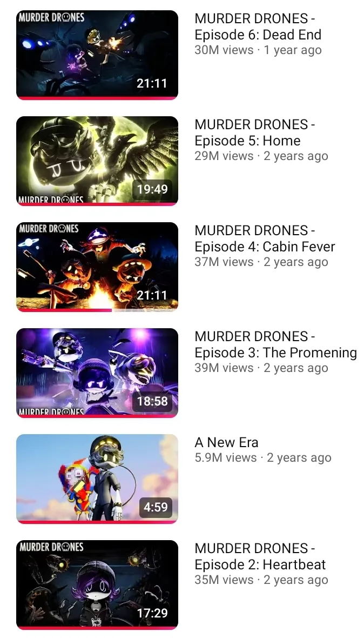
Task: Click the 19:49 duration badge on Episode 5
Action: tap(152, 189)
